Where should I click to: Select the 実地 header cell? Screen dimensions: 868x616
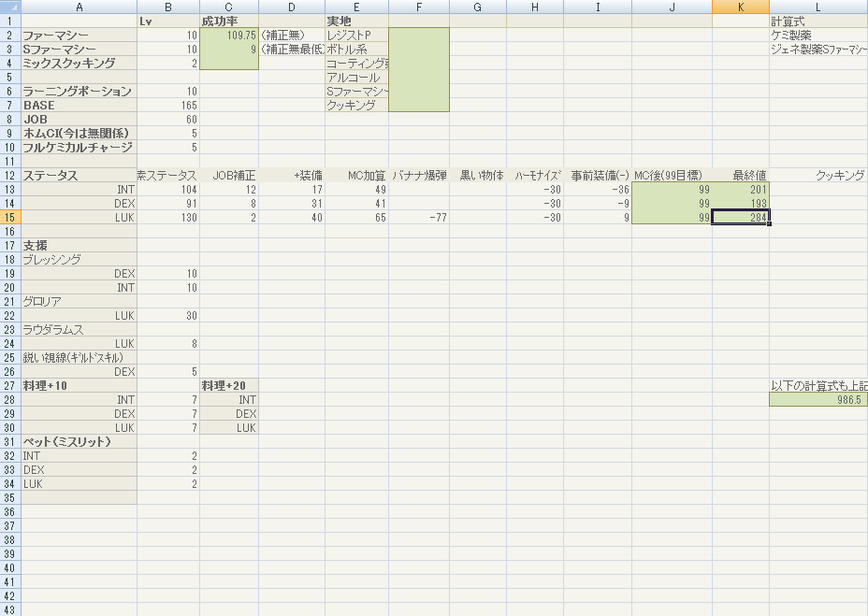pos(356,21)
